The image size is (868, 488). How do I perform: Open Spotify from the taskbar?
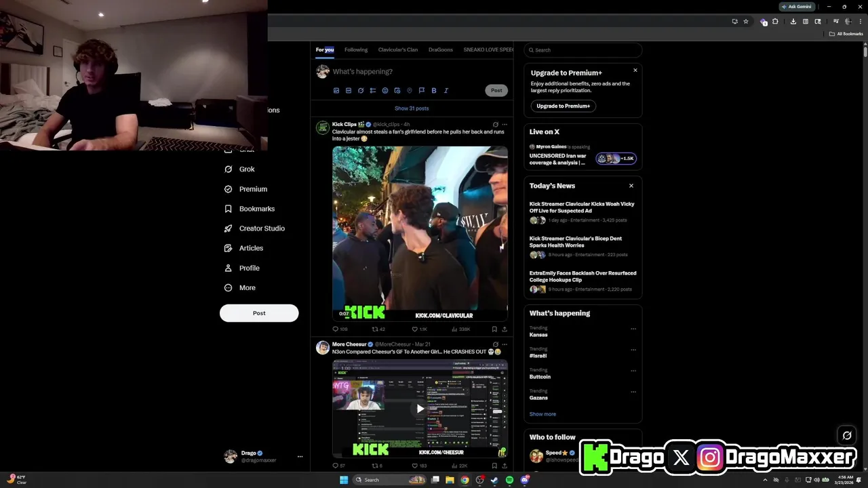click(x=509, y=480)
